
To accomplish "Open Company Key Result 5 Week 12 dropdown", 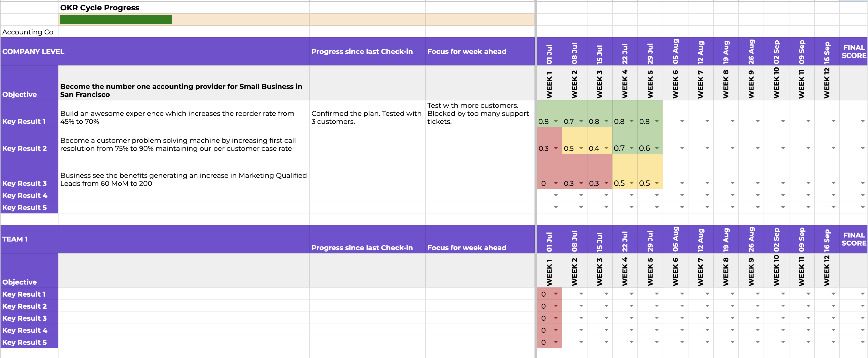I will coord(833,207).
